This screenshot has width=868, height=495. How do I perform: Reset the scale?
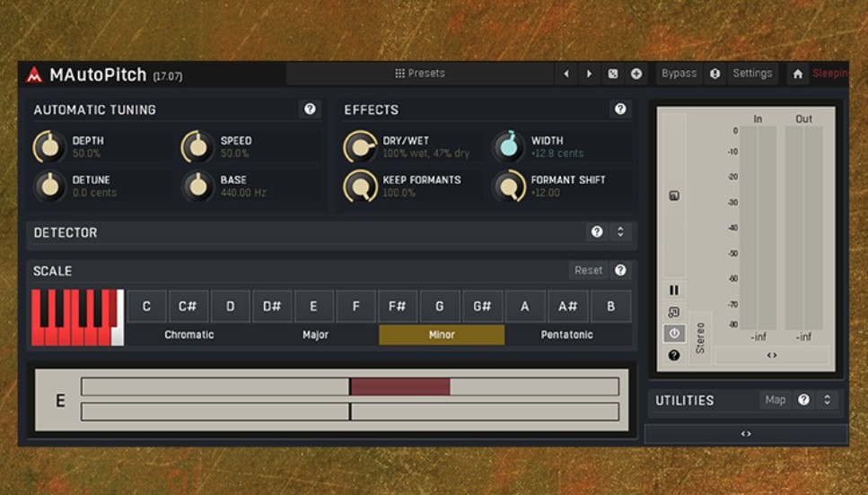click(x=588, y=270)
